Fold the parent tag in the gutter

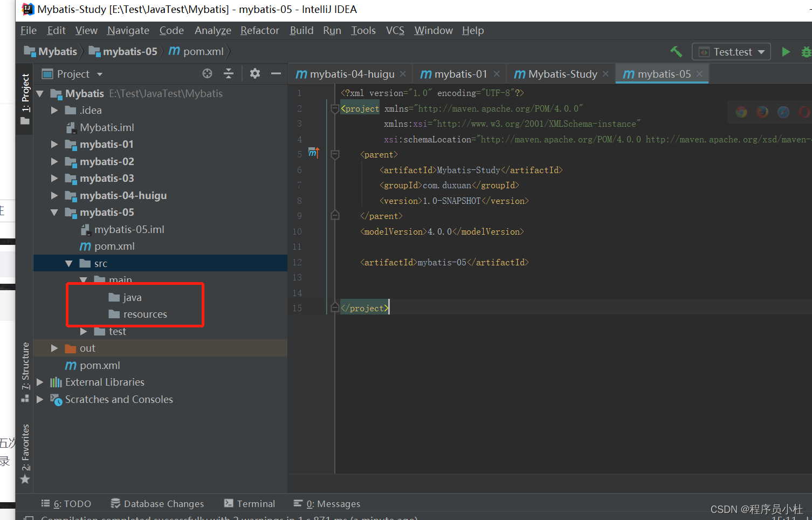335,155
